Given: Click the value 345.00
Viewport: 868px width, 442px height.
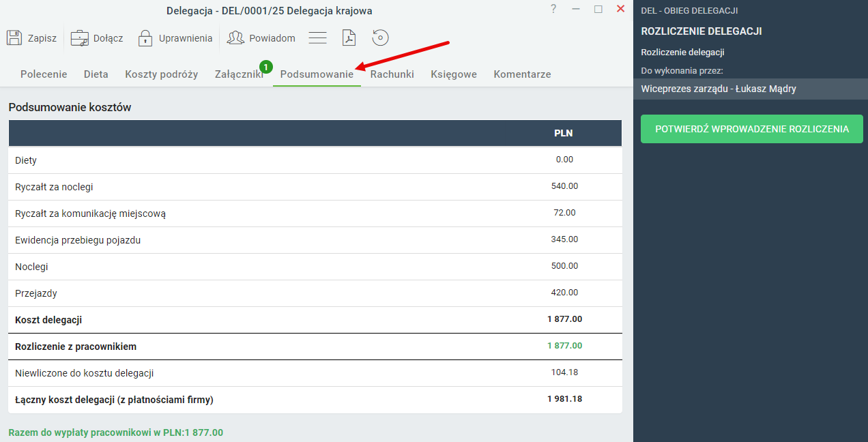Looking at the screenshot, I should tap(564, 239).
